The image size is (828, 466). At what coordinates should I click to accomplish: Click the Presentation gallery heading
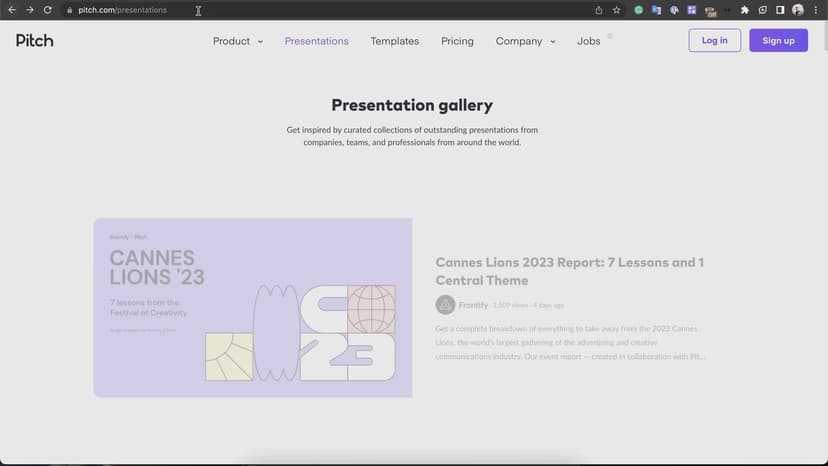pyautogui.click(x=412, y=105)
